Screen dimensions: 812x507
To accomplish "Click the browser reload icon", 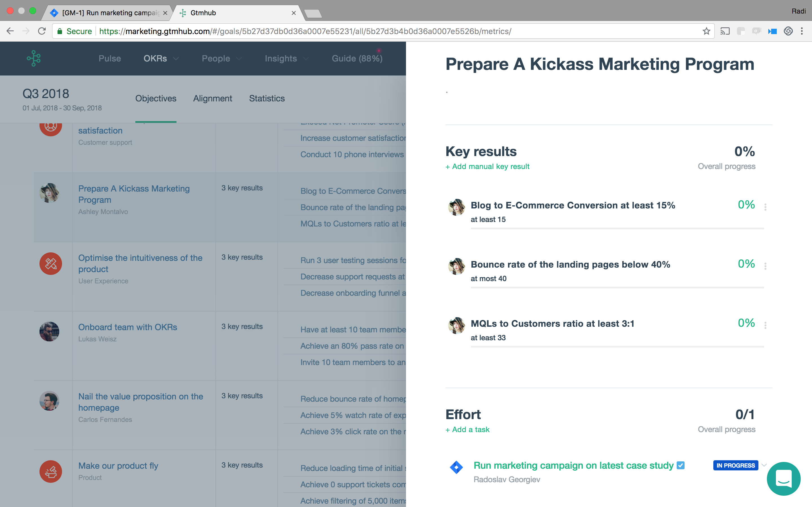I will [x=42, y=31].
